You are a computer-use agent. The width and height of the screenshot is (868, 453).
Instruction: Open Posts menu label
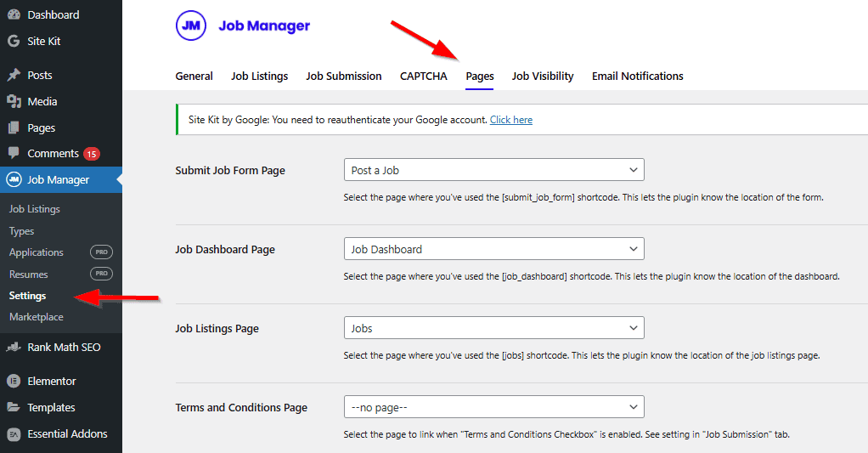[40, 75]
